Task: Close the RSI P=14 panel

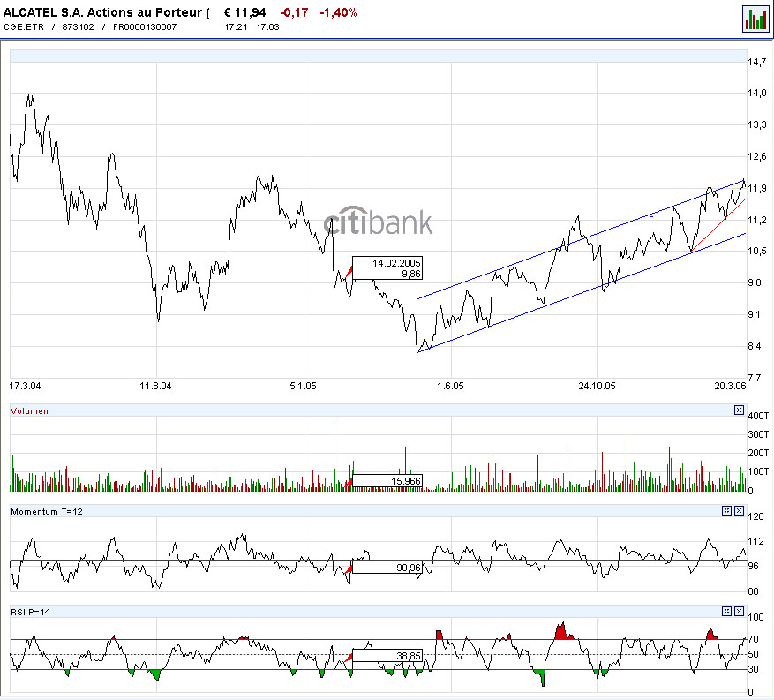Action: (x=739, y=611)
